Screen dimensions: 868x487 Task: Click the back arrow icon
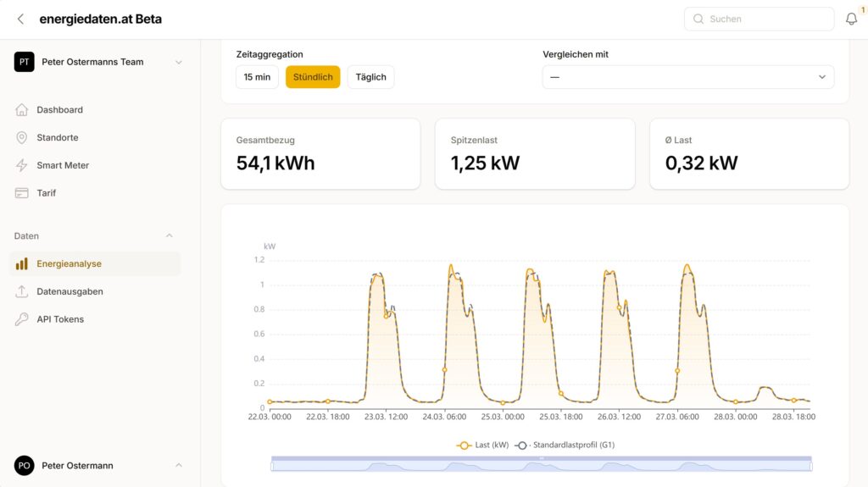click(21, 19)
